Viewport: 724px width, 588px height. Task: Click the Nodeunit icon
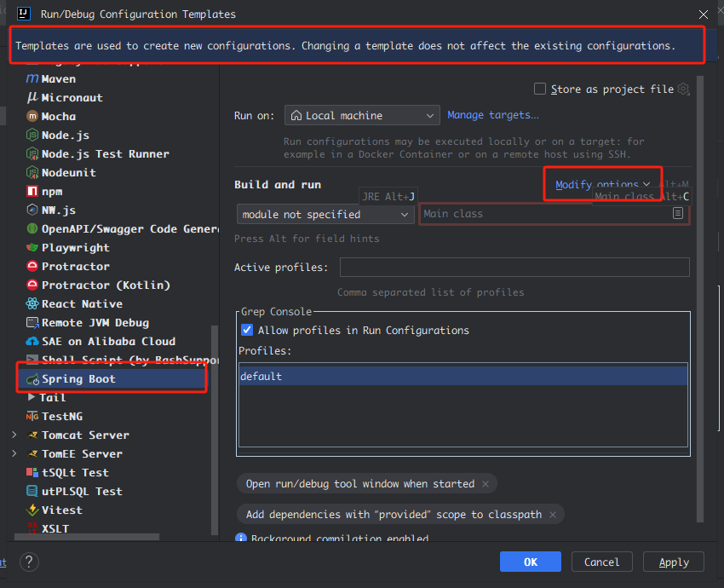coord(32,173)
